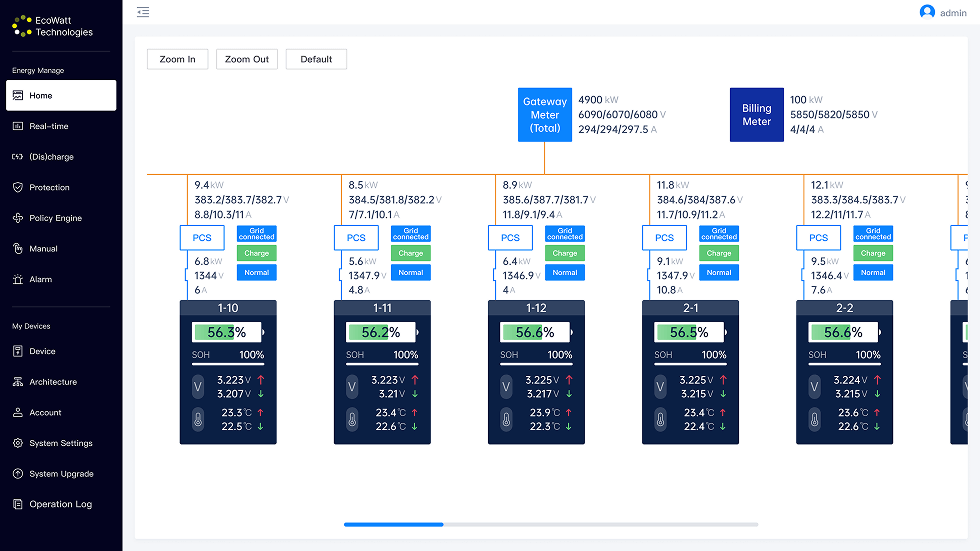Image resolution: width=980 pixels, height=551 pixels.
Task: Click the Manual hand icon
Action: pos(18,249)
